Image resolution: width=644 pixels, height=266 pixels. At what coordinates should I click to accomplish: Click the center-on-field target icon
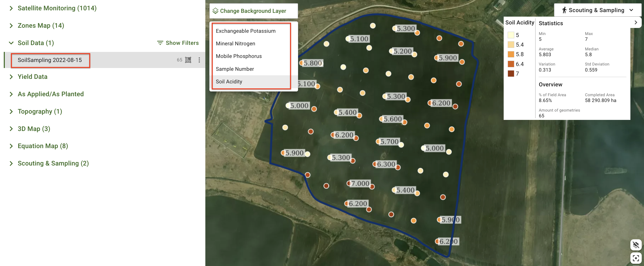(x=636, y=258)
